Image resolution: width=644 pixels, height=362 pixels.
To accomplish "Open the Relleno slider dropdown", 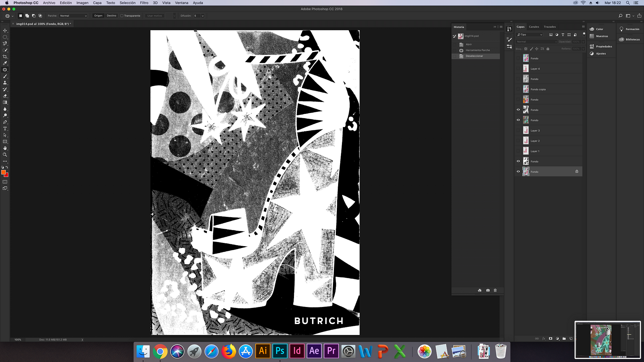I will click(583, 49).
